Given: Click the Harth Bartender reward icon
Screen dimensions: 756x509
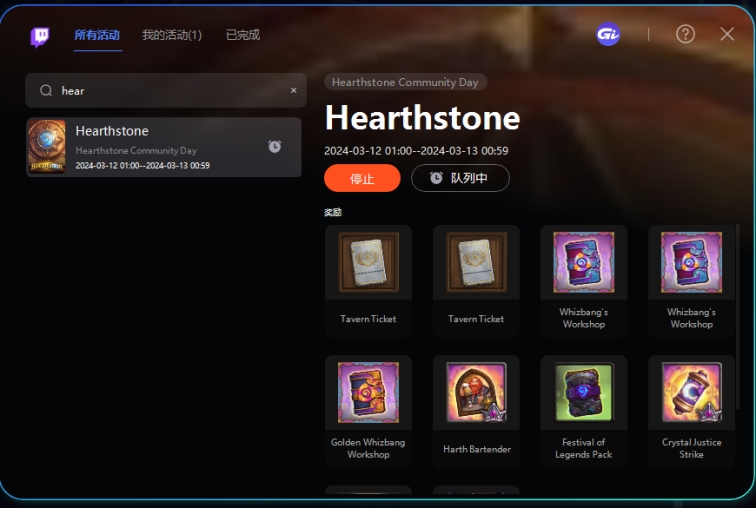Looking at the screenshot, I should coord(476,392).
